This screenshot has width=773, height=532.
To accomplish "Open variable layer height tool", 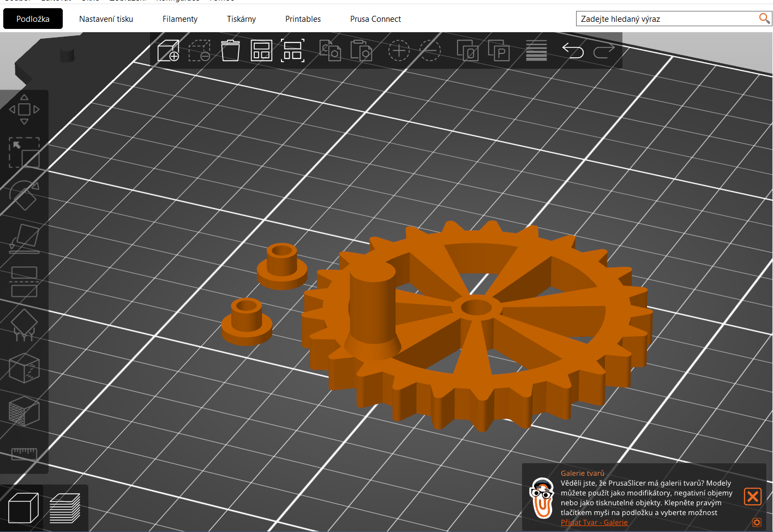I will coord(536,51).
